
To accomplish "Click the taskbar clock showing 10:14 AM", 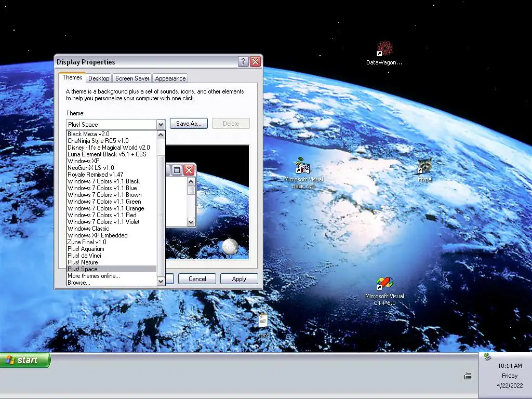I will pos(510,366).
